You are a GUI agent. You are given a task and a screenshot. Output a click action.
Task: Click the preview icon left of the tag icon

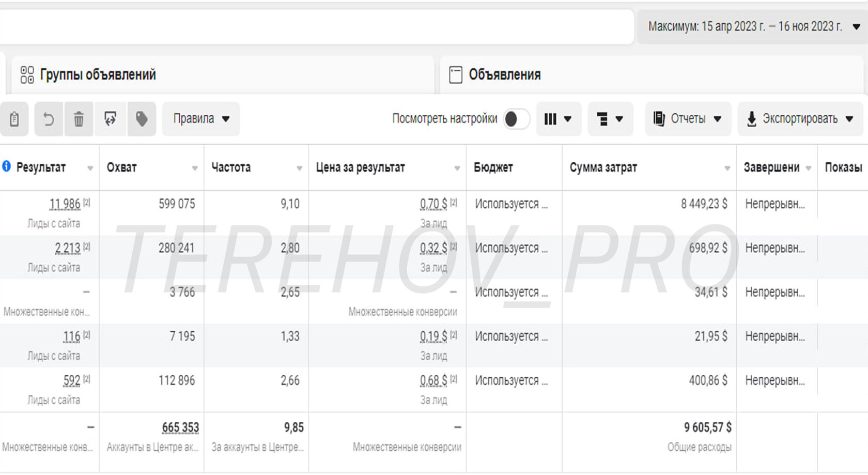(x=110, y=119)
